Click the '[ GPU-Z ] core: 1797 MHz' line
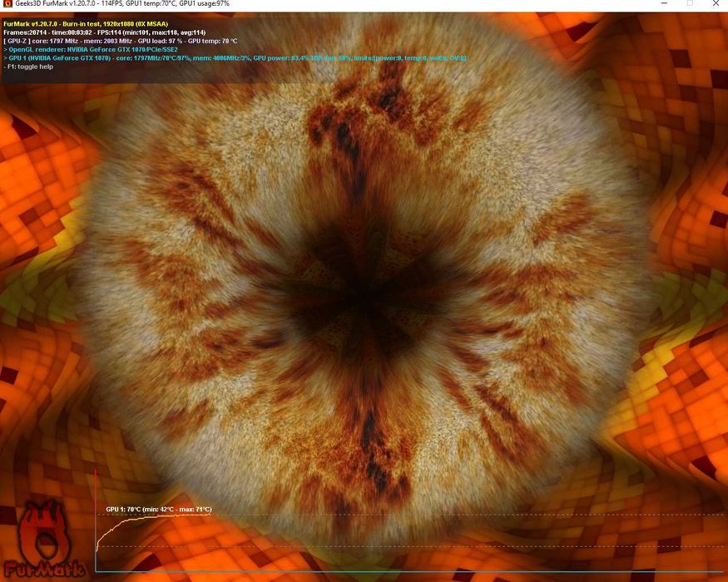This screenshot has width=728, height=582. 121,41
